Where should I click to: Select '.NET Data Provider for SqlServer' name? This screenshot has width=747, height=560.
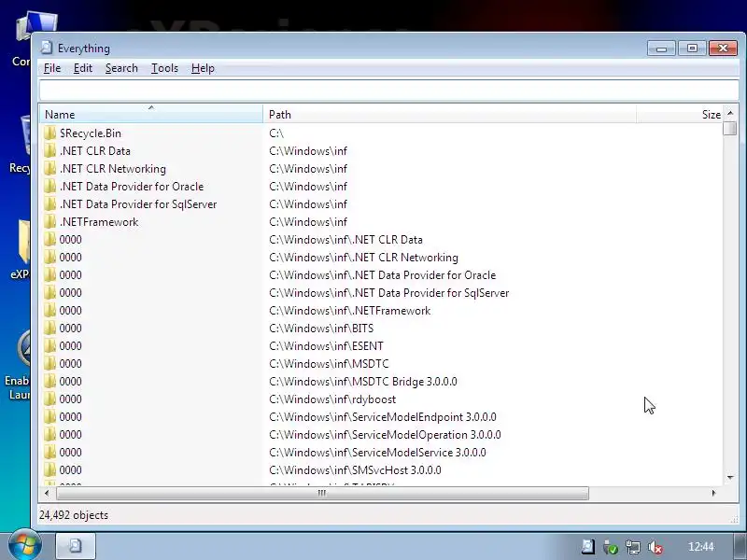(138, 203)
